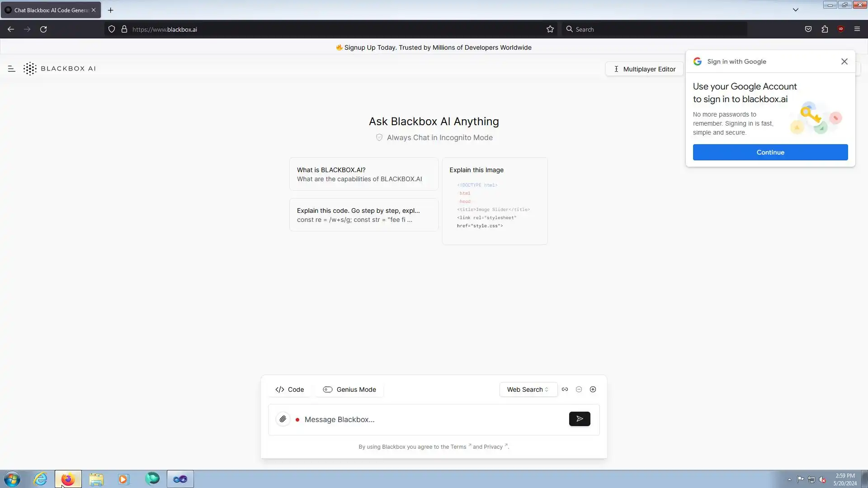Toggle the Code mode button

coord(290,389)
